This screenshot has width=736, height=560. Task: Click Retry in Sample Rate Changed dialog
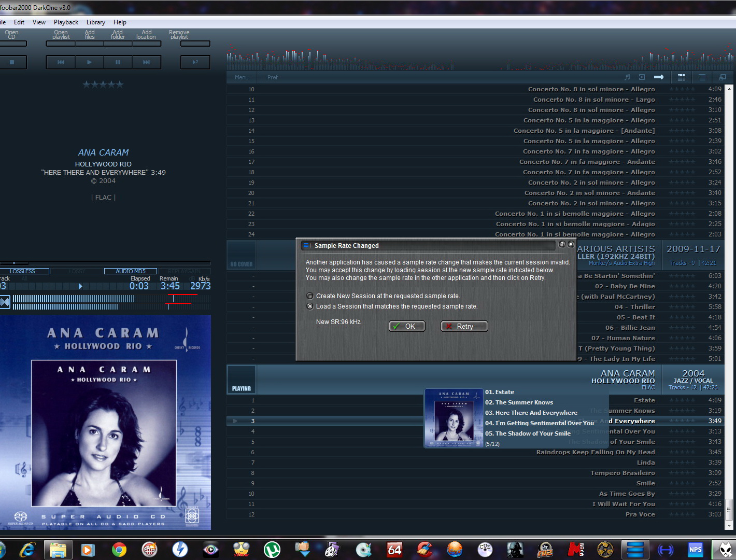(464, 326)
